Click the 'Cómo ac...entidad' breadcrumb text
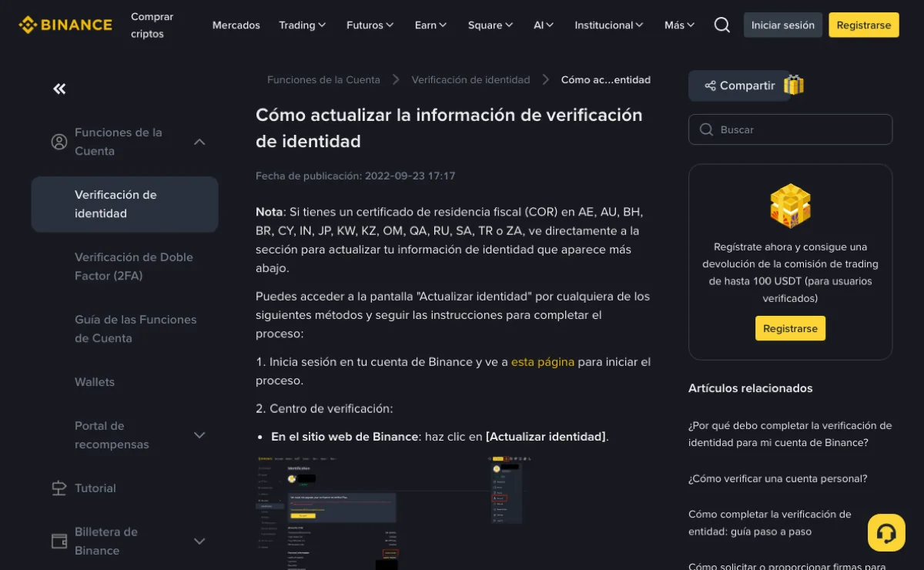Viewport: 924px width, 570px height. [x=606, y=80]
